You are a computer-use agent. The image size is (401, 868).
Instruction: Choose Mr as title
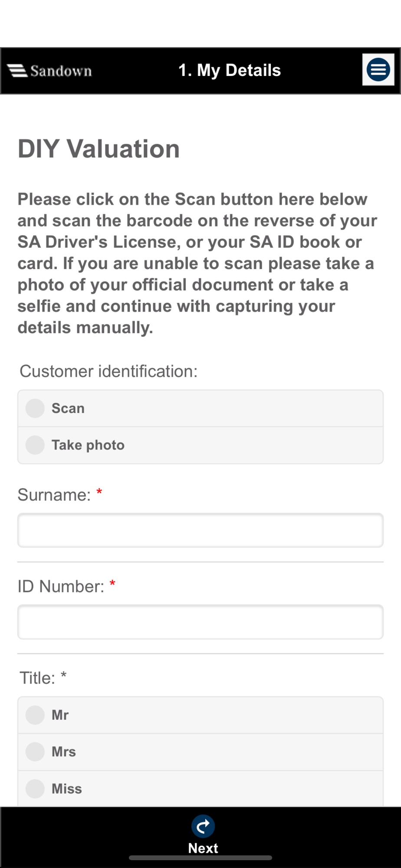(x=200, y=715)
